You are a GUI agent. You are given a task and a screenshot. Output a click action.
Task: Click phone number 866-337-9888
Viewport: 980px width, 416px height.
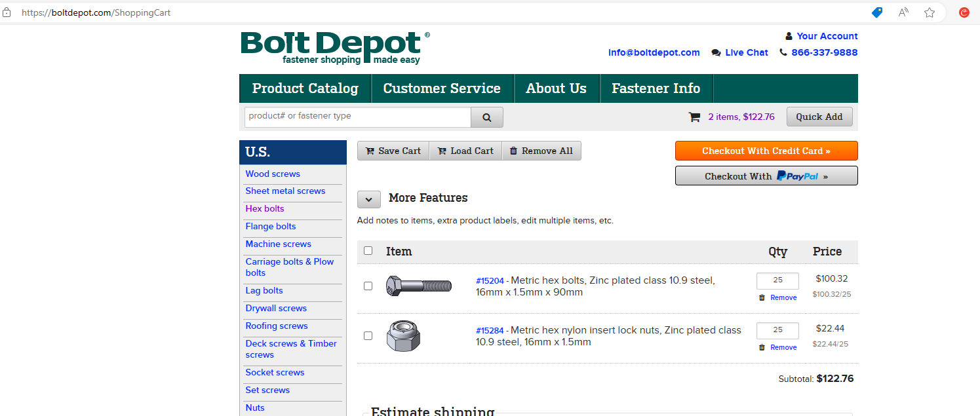(825, 52)
